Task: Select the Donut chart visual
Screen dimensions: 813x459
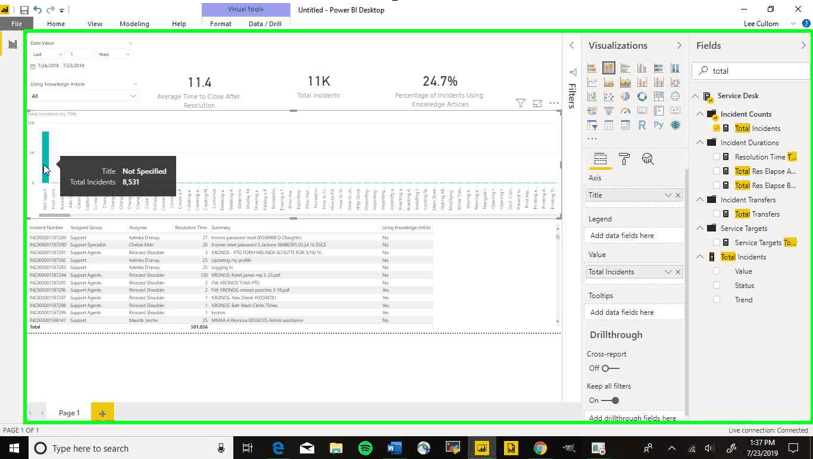Action: pyautogui.click(x=642, y=96)
